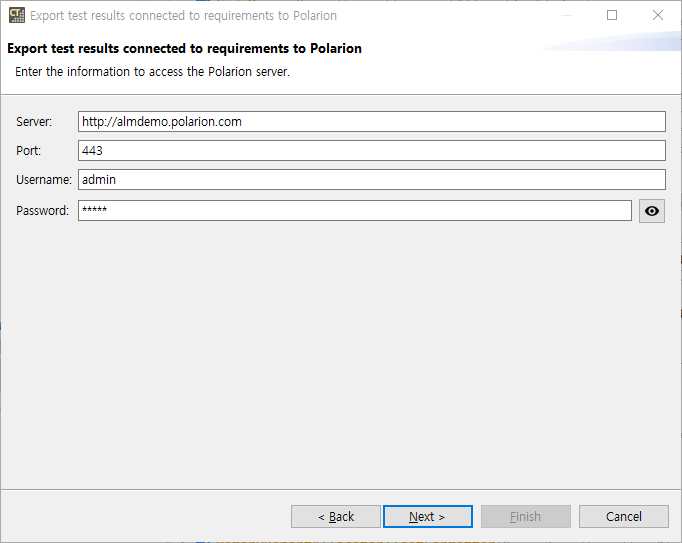Maximize the export dialog window

[612, 15]
